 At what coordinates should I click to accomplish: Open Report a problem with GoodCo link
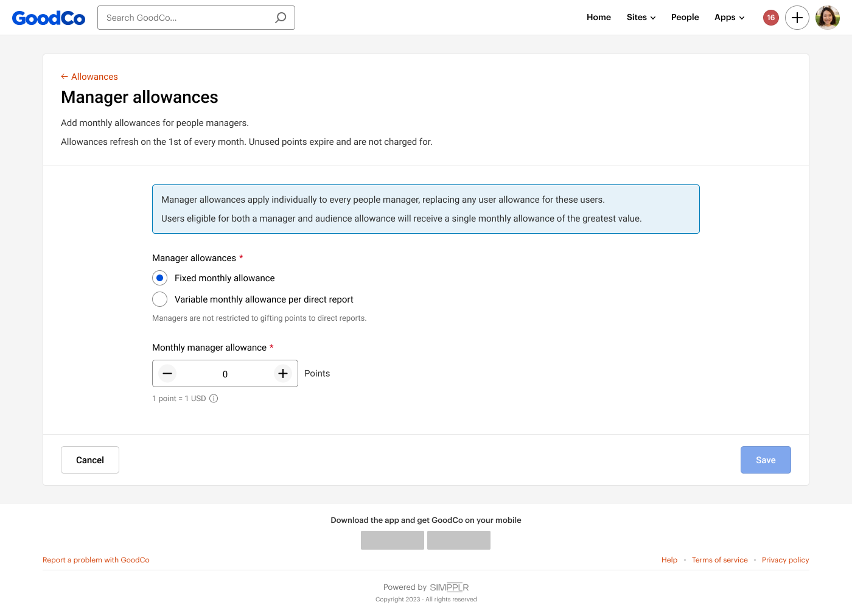(96, 560)
